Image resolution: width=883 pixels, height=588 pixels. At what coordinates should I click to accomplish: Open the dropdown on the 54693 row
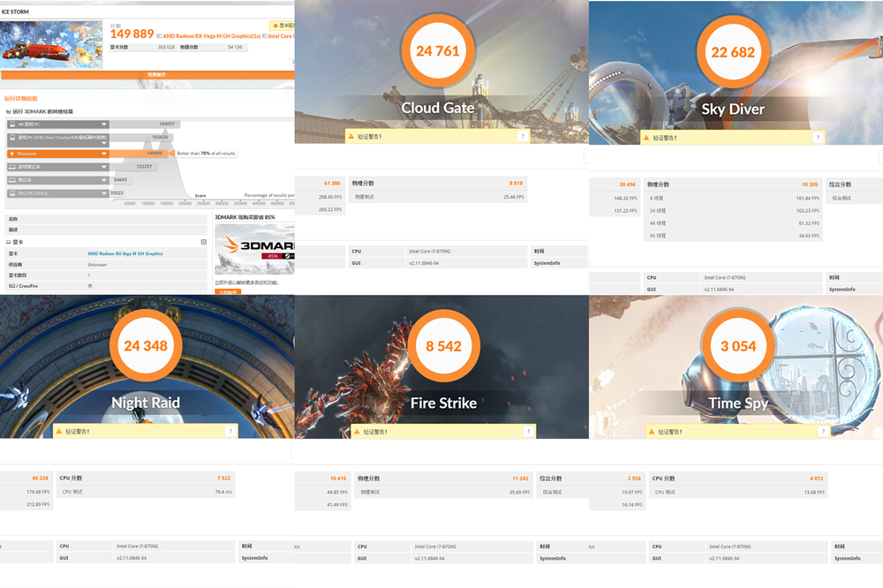pos(104,180)
